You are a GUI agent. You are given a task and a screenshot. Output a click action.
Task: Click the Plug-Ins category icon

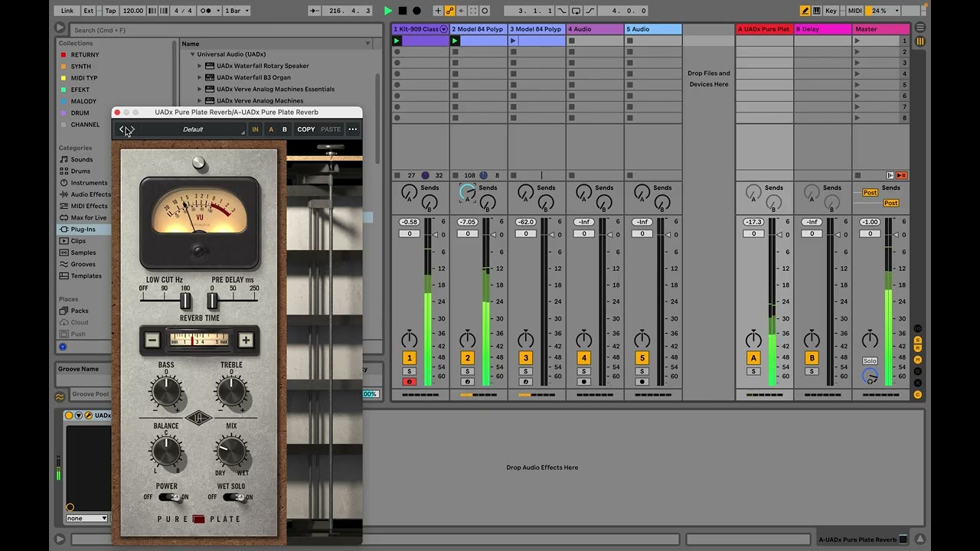pyautogui.click(x=65, y=230)
